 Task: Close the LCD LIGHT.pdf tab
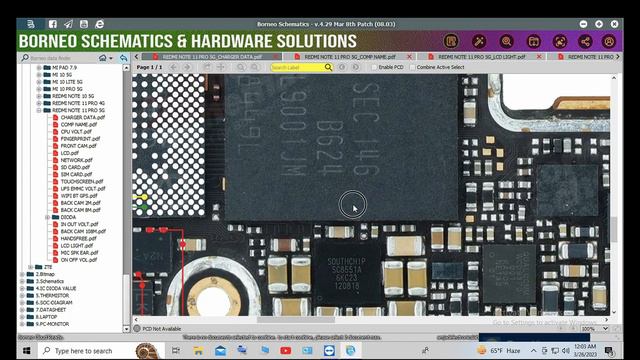click(x=539, y=57)
